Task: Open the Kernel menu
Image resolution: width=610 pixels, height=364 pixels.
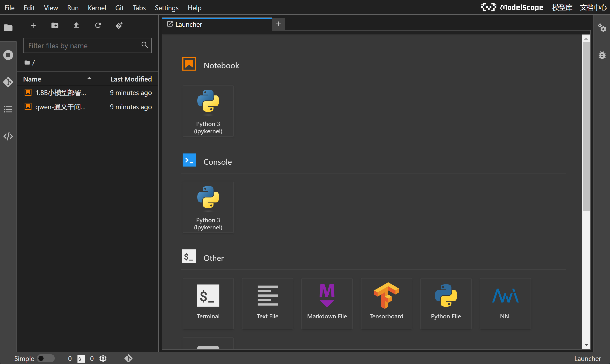Action: [x=97, y=8]
